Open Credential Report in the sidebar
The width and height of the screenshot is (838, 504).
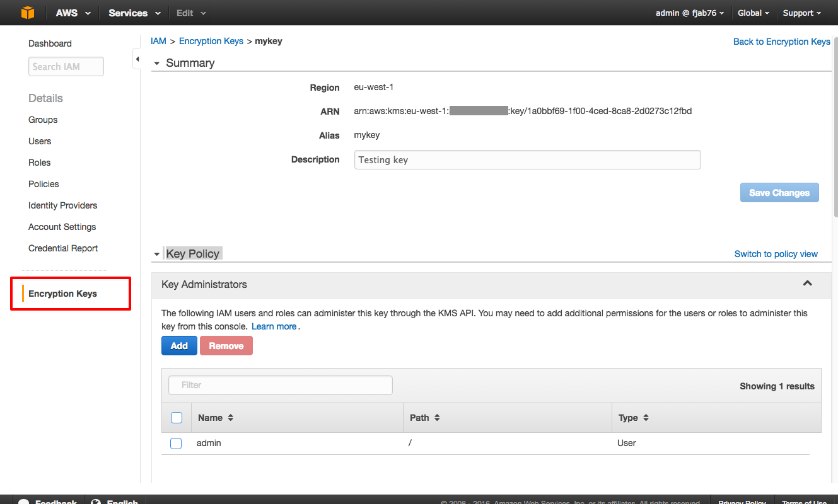click(x=63, y=248)
